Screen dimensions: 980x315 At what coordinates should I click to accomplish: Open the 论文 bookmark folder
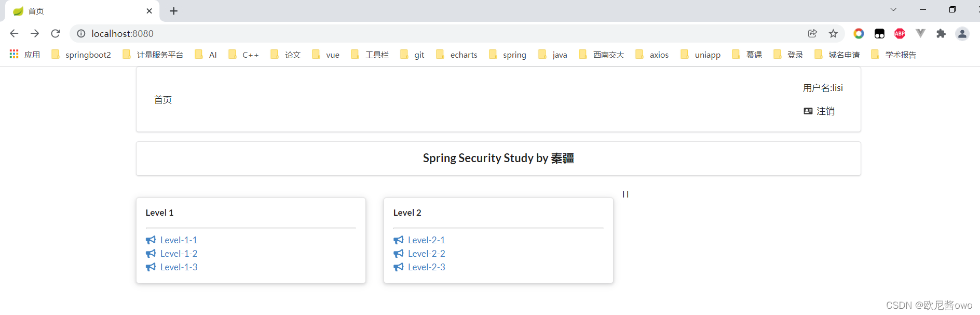[285, 55]
